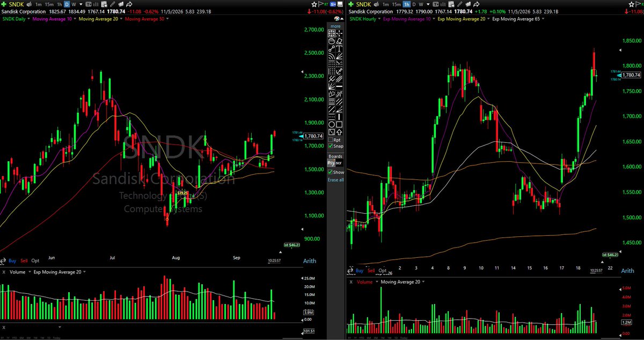Screen dimensions: 644x340
Task: Click the bar chart icon on daily chart toolbar
Action: 96,4
